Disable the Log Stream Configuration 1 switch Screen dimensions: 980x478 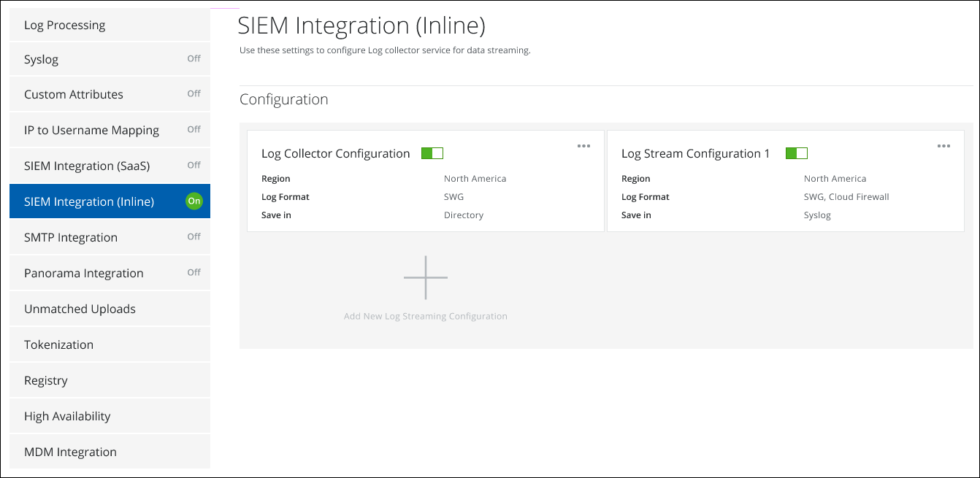796,153
